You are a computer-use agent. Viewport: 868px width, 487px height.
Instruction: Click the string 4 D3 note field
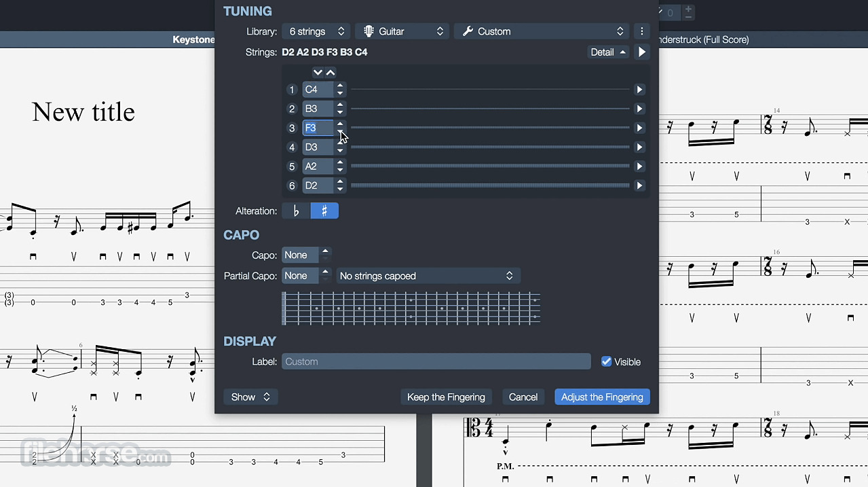(318, 147)
